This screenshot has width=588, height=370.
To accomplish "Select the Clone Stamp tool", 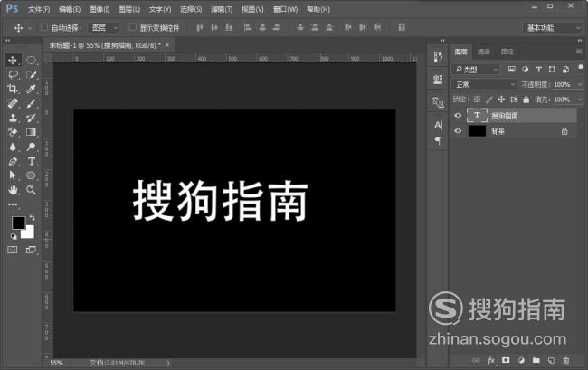I will coord(13,119).
